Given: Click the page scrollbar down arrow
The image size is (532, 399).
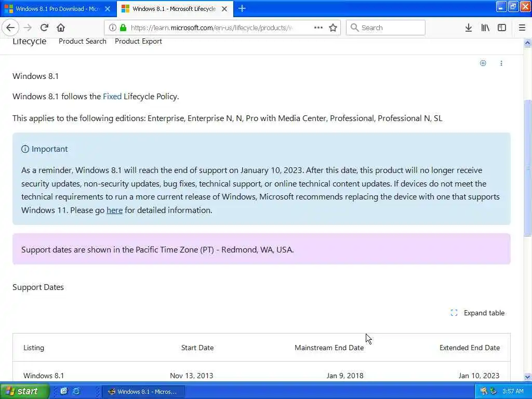Looking at the screenshot, I should pos(527,377).
